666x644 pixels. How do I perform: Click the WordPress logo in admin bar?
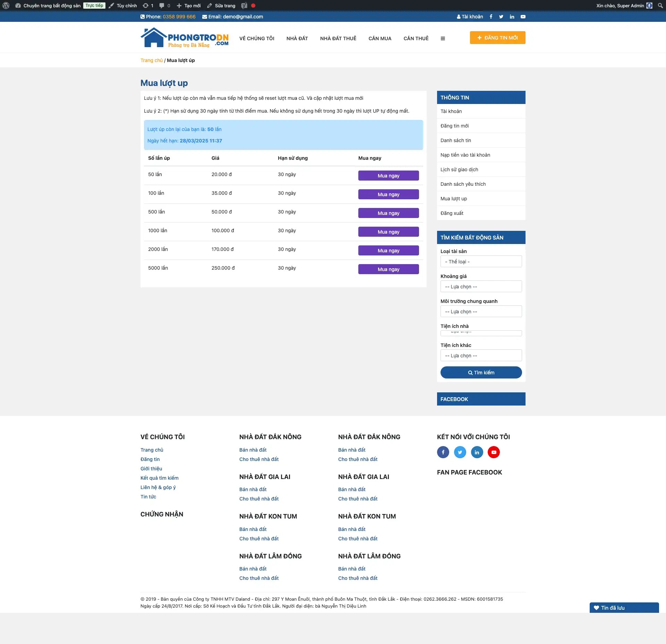(6, 6)
